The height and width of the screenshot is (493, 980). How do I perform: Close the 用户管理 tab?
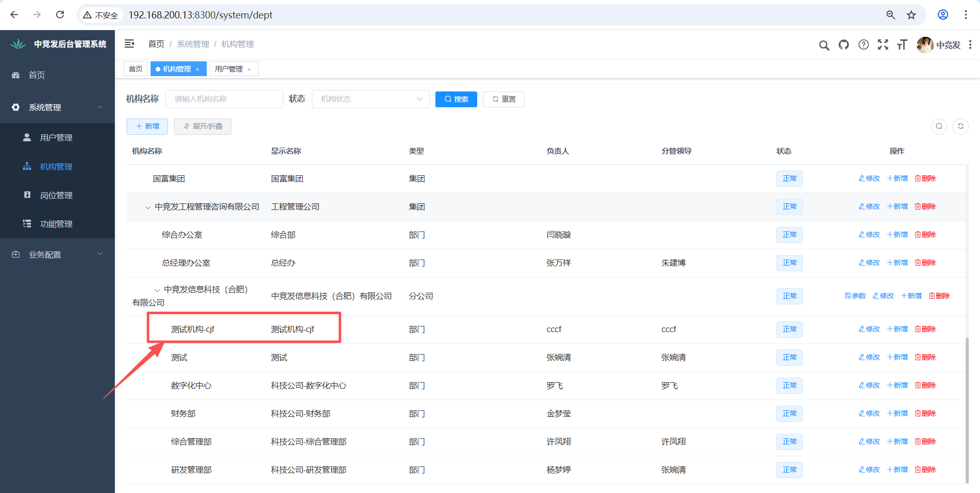coord(249,69)
